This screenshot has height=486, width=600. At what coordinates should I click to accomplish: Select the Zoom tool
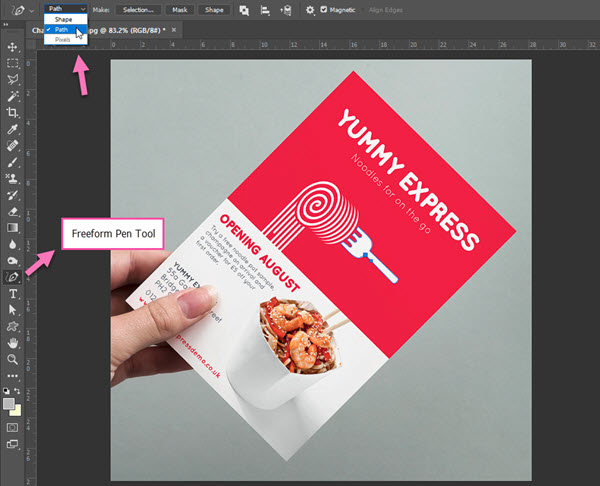(12, 359)
